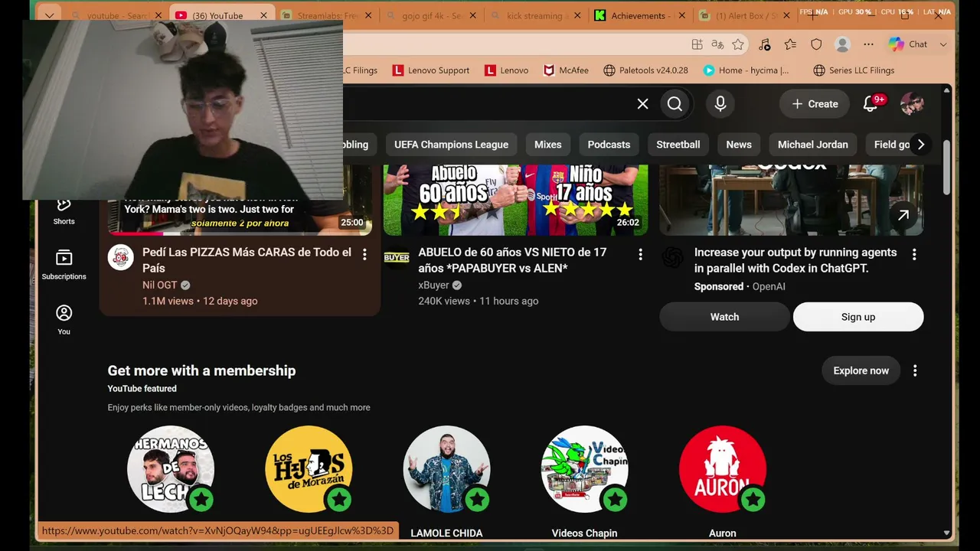The image size is (980, 551).
Task: Open Edge favorites list icon
Action: tap(790, 44)
